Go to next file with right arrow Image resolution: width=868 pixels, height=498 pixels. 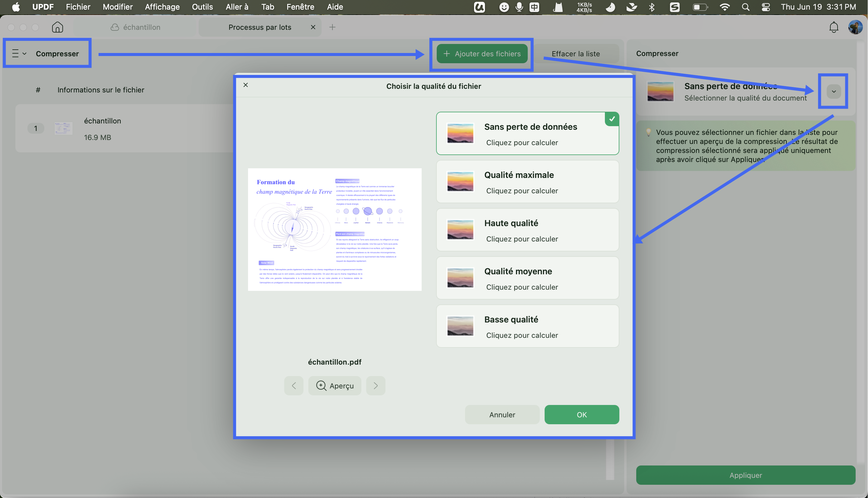click(x=376, y=385)
